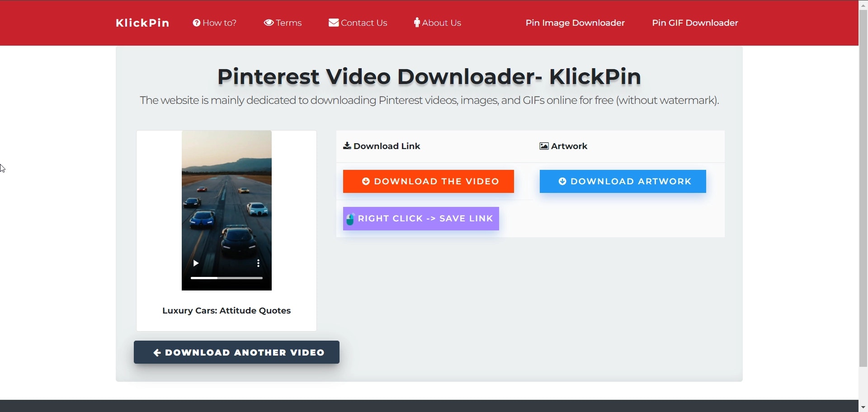The height and width of the screenshot is (412, 868).
Task: Play the Luxury Cars video preview
Action: click(x=196, y=263)
